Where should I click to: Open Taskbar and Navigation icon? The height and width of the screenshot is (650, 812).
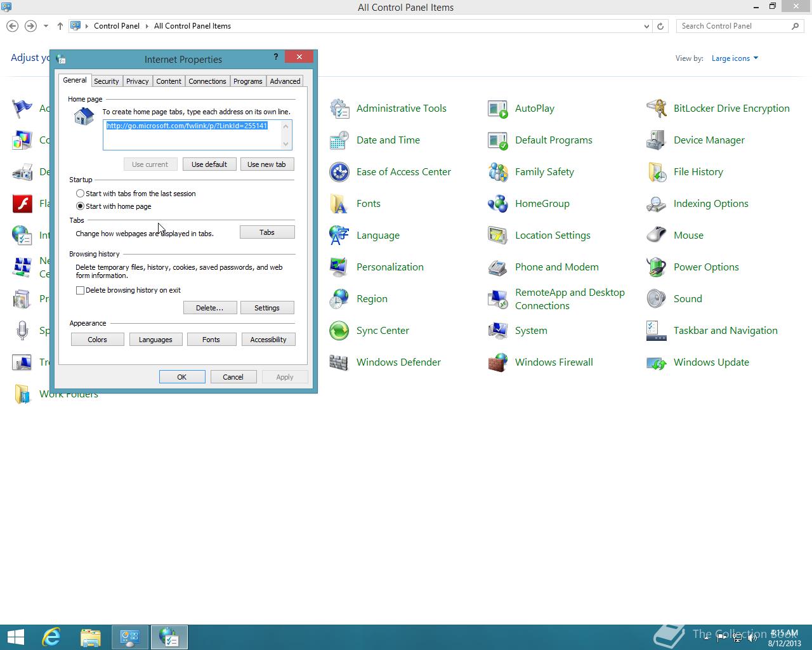tap(657, 331)
